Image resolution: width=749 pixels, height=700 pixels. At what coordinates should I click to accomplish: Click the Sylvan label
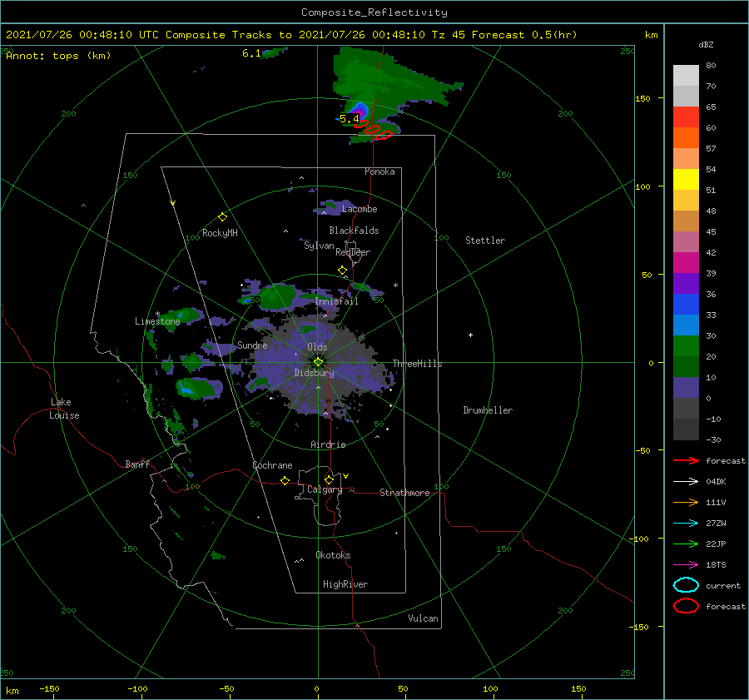click(x=319, y=246)
